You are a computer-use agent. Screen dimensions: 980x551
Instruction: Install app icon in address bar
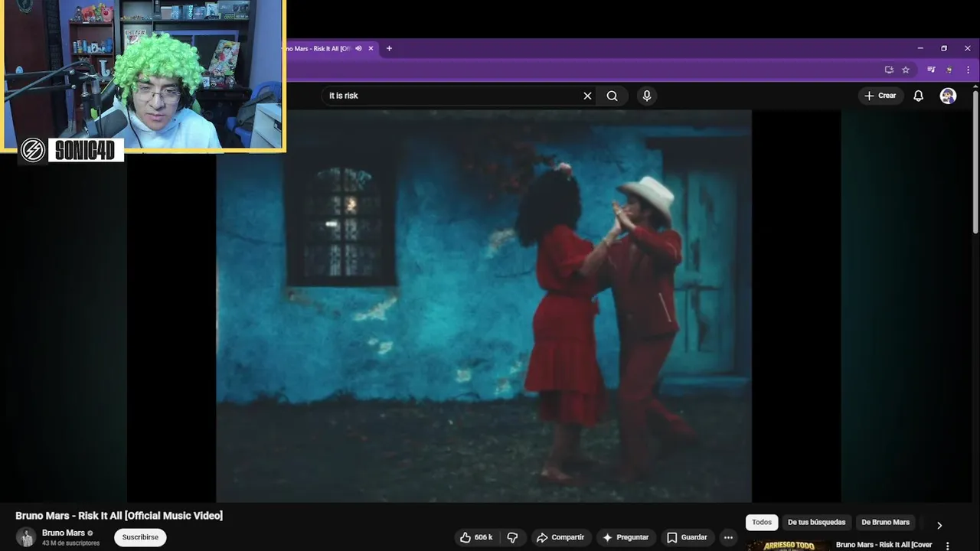click(889, 70)
